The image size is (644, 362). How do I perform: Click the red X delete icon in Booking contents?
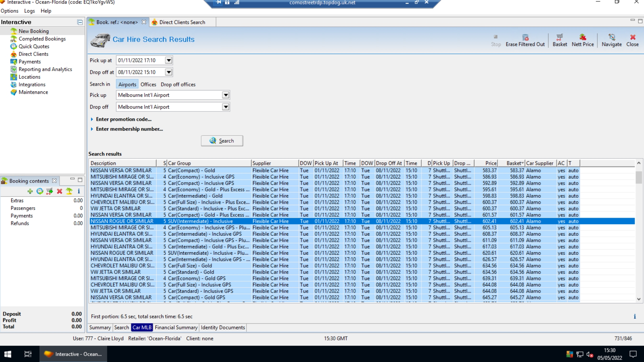pos(60,191)
